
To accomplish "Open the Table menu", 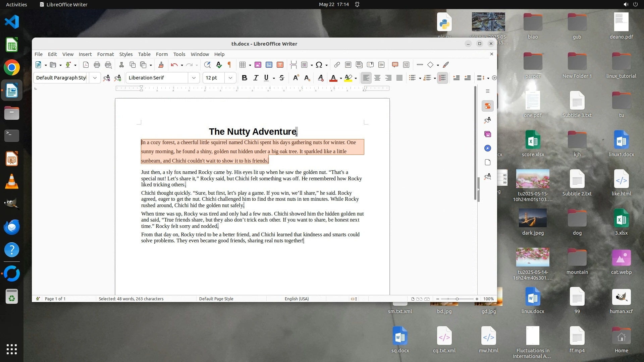I will coord(144,54).
